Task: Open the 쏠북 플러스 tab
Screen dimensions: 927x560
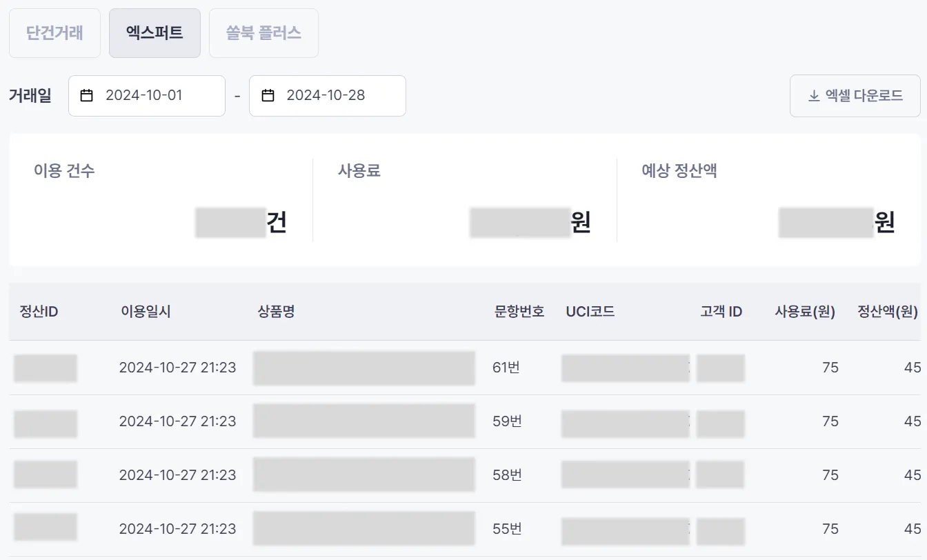Action: point(263,33)
